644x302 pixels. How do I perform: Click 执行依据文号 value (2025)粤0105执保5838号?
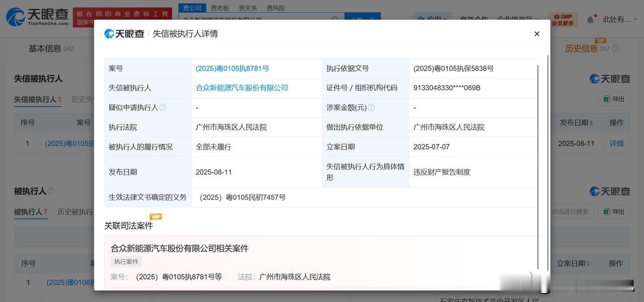[453, 68]
